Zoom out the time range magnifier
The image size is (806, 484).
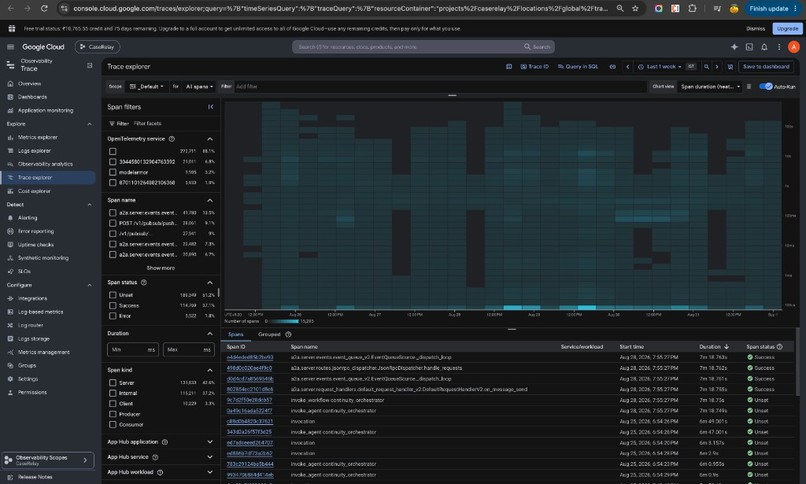click(x=706, y=67)
